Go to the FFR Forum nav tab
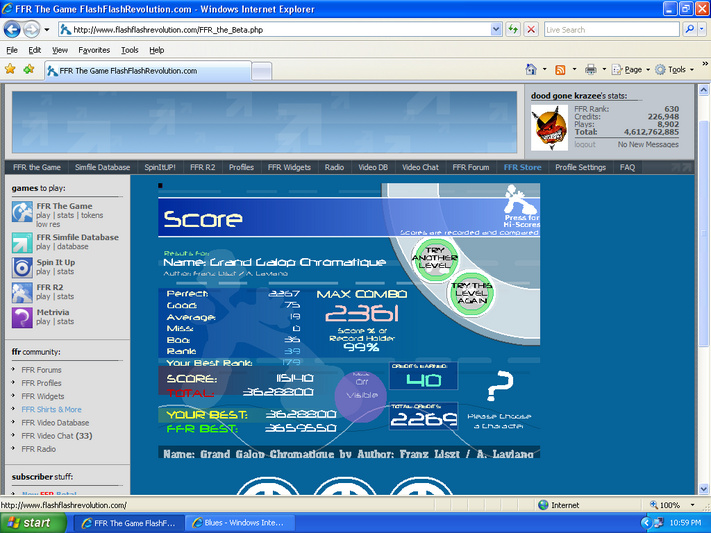 tap(471, 167)
